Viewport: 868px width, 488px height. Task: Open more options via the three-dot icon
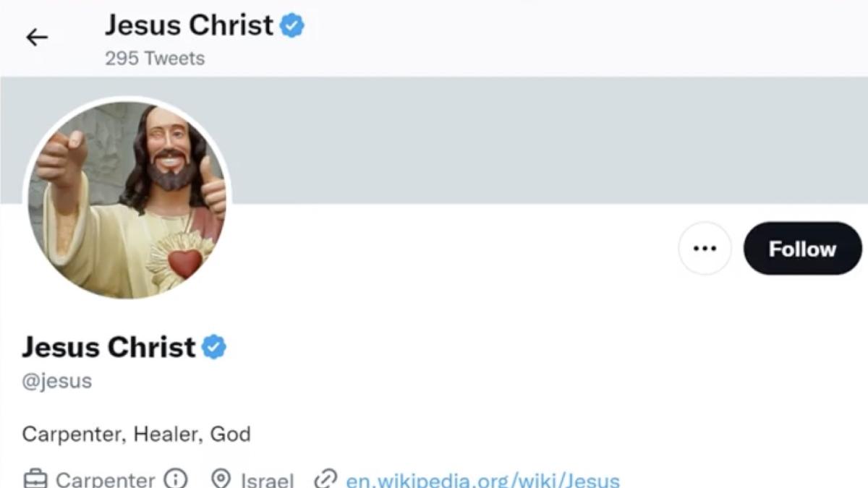(x=705, y=248)
